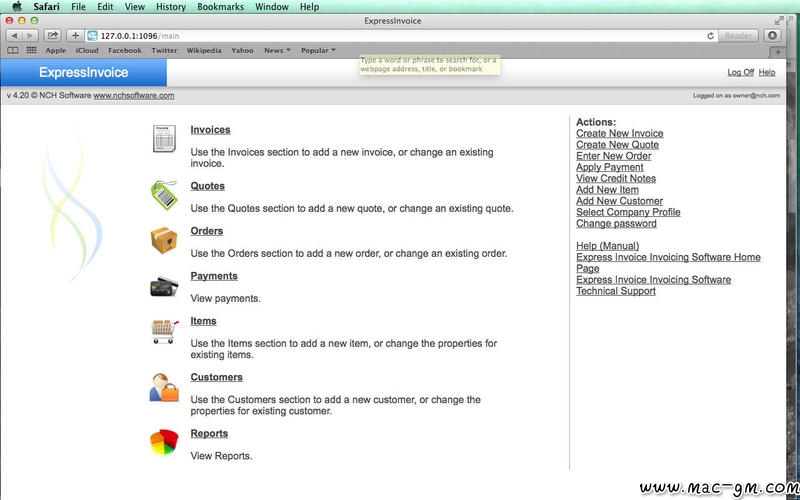Click the Log Off link
This screenshot has height=500, width=800.
pyautogui.click(x=740, y=72)
